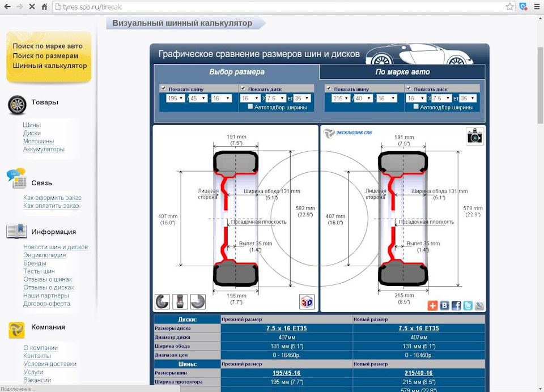Toggle right Показать шину checkbox
The width and height of the screenshot is (544, 392).
pos(329,88)
